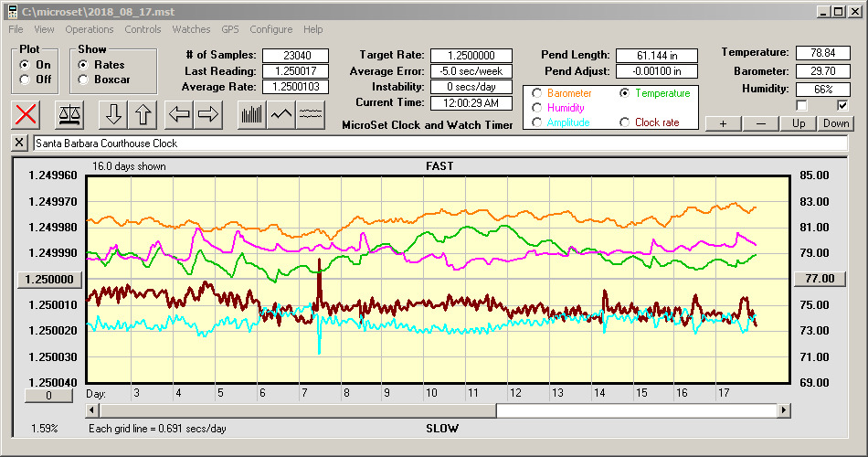868x457 pixels.
Task: Click the small X beside clock name
Action: tap(19, 143)
